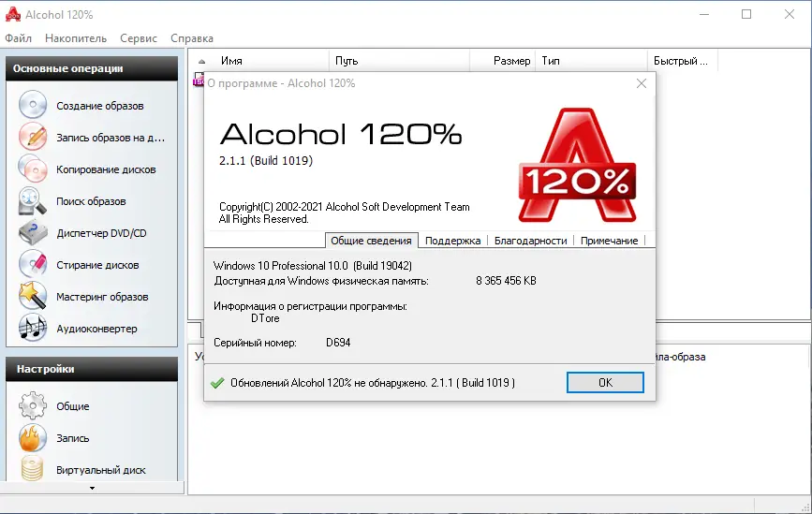Minimize the Alcohol 120% window

(x=703, y=14)
